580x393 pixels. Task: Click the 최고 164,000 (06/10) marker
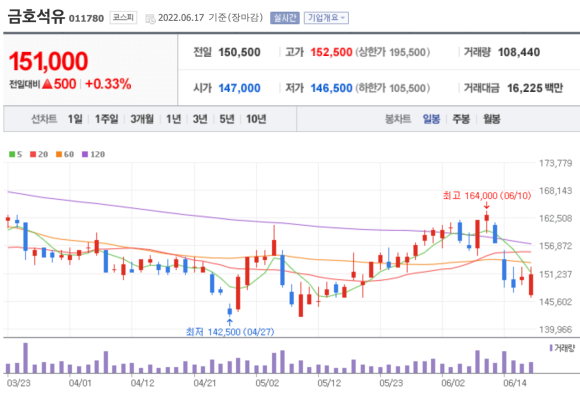(487, 195)
